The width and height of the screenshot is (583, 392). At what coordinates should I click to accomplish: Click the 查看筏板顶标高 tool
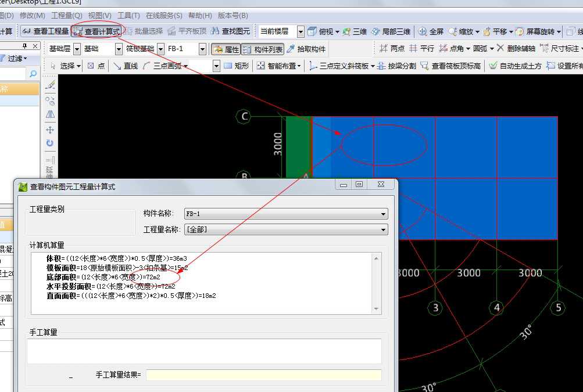pyautogui.click(x=450, y=66)
